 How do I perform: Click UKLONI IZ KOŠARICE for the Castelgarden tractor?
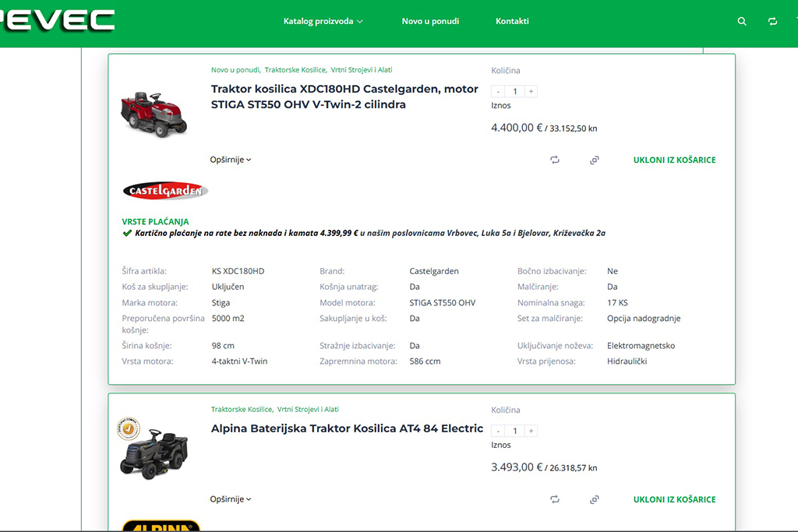(x=674, y=159)
